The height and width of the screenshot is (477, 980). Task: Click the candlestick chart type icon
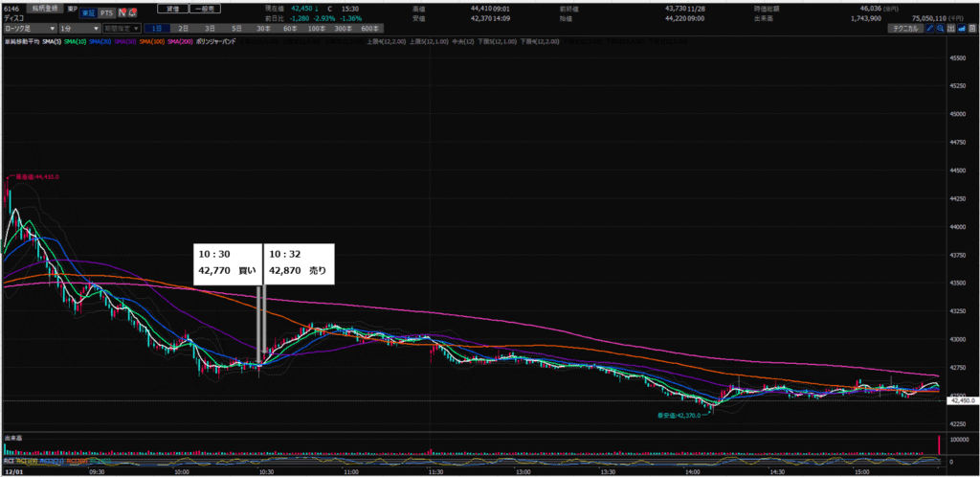click(953, 30)
